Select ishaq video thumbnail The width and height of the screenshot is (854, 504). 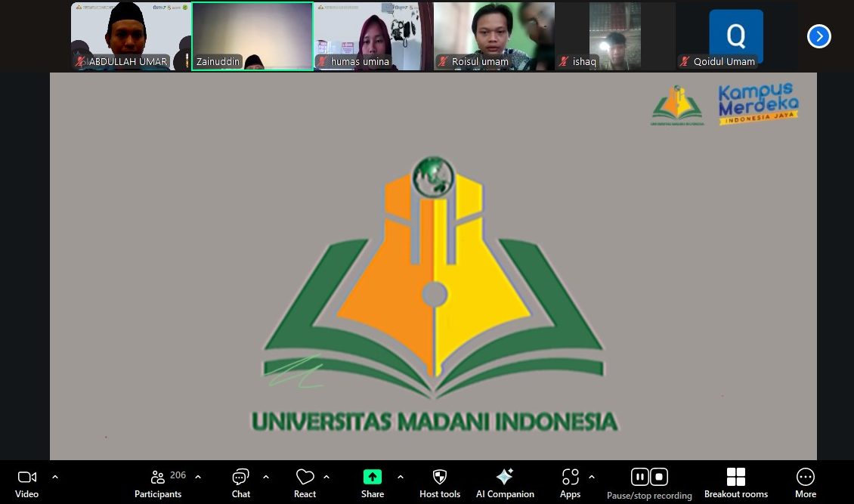615,36
